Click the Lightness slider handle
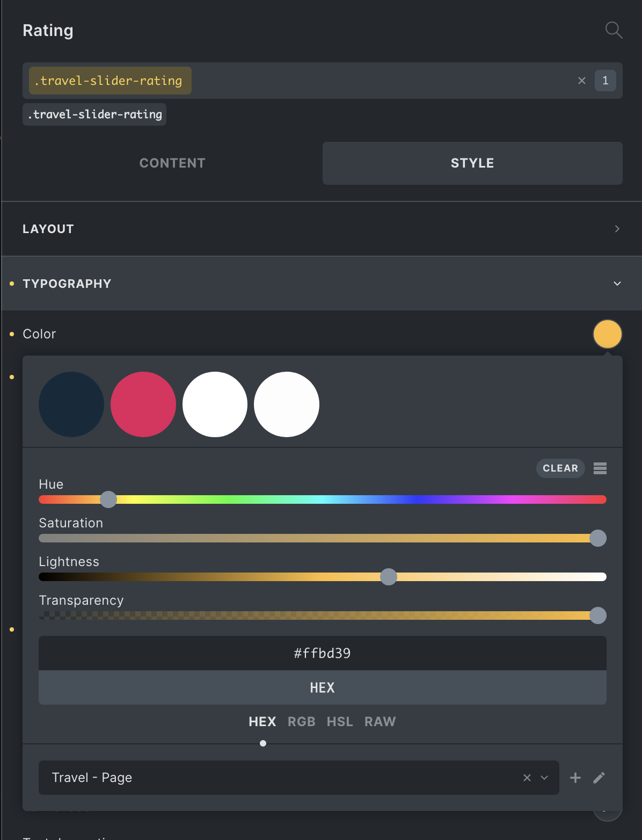The image size is (642, 840). [x=389, y=577]
